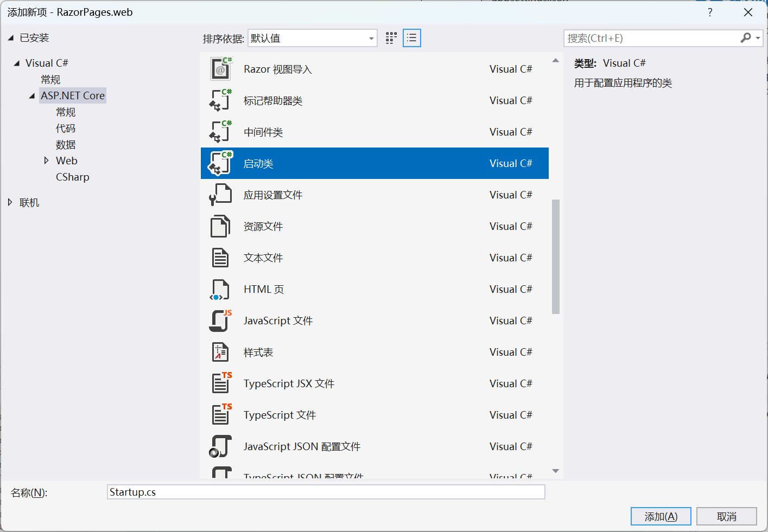Expand the Web tree node
768x532 pixels.
tap(47, 161)
